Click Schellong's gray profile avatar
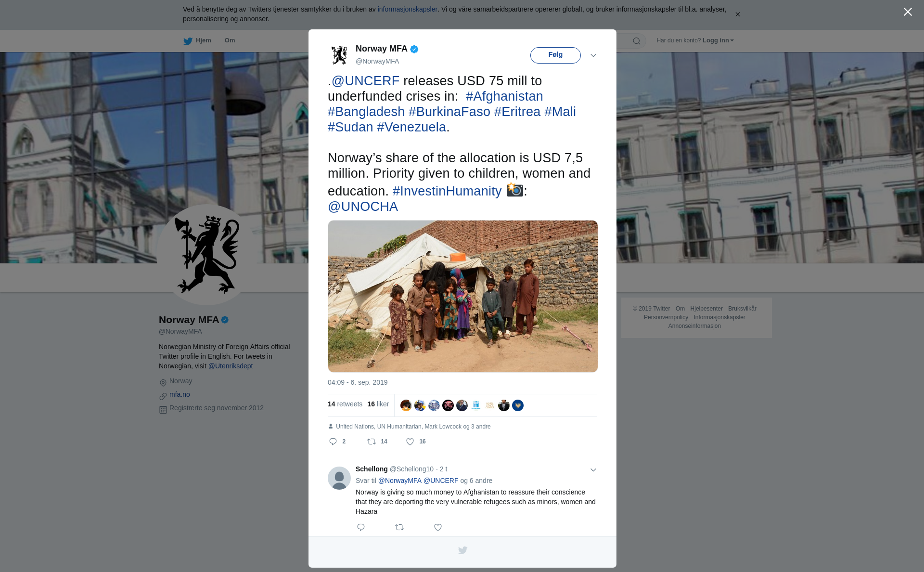 coord(339,478)
